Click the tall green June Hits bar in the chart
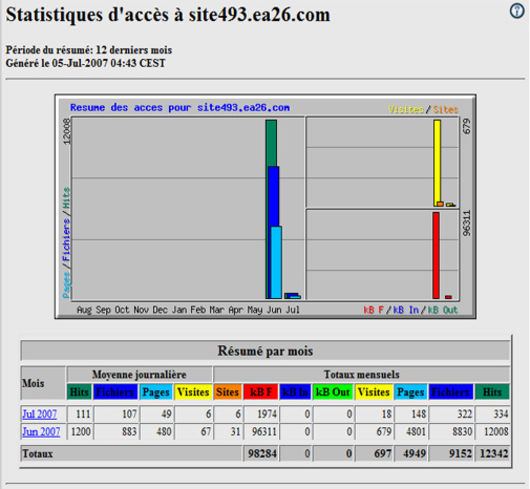Screen dimensions: 530x489 pos(271,143)
